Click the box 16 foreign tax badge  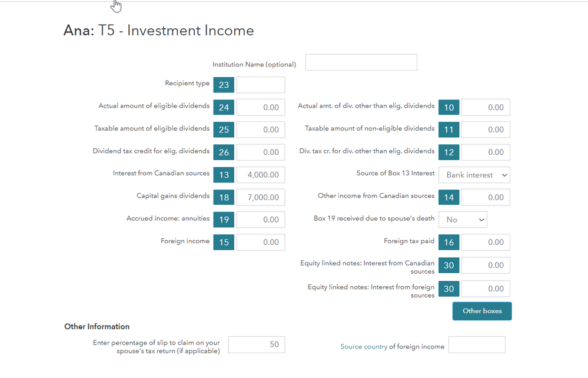(x=449, y=242)
